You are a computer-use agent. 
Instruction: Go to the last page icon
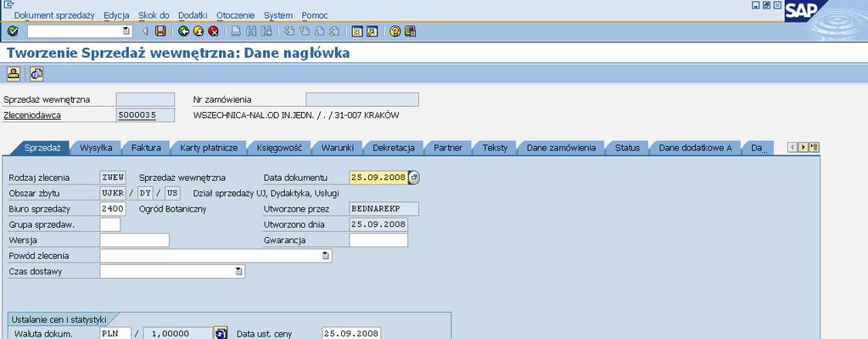[x=333, y=31]
